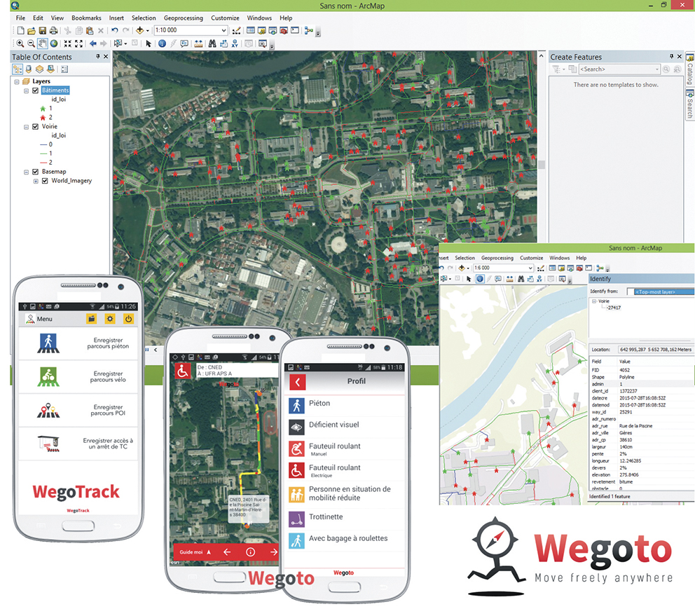Select the Zoom Out magnifier tool
The image size is (695, 616).
[x=31, y=43]
